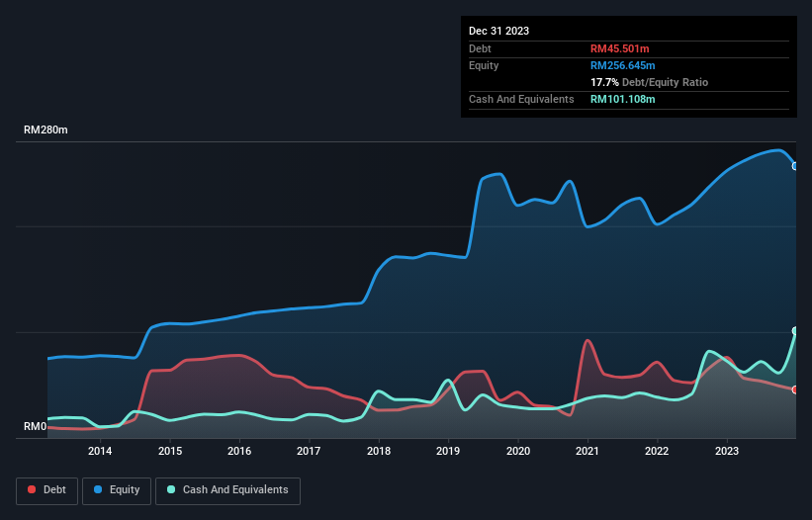Viewport: 812px width, 520px height.
Task: Click the Equity row label in tooltip
Action: click(x=484, y=65)
